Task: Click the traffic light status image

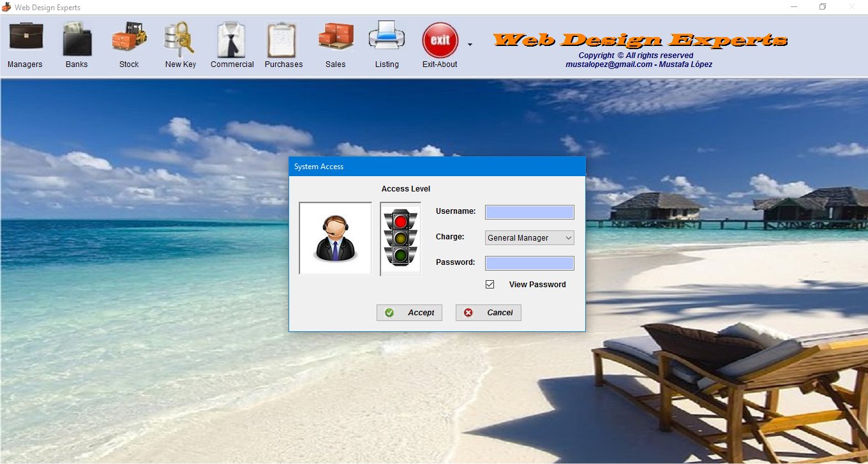Action: [x=400, y=238]
